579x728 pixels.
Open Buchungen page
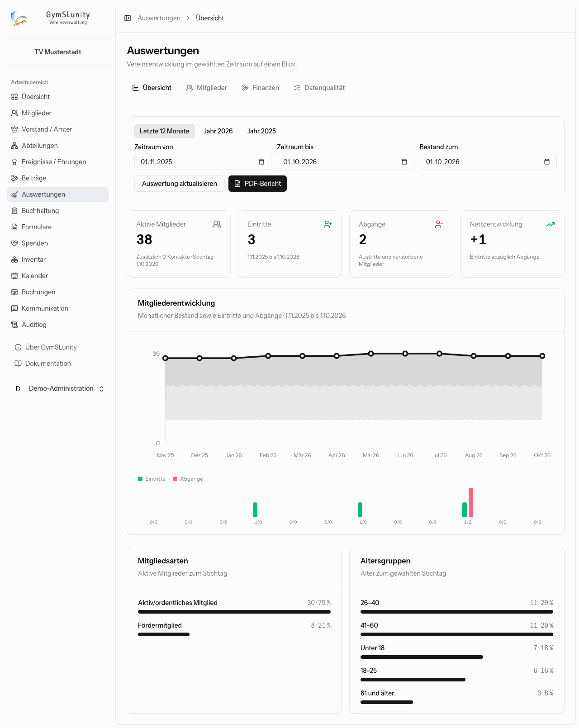tap(58, 292)
